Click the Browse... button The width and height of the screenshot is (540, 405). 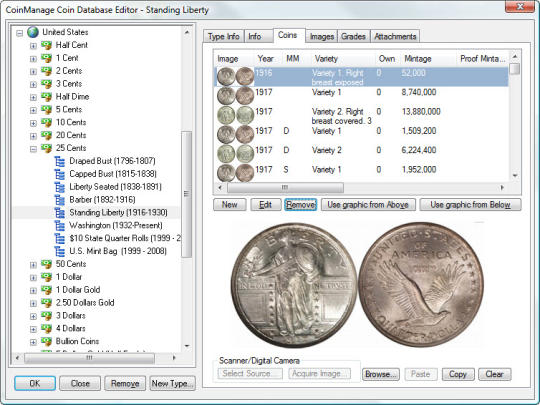[x=381, y=374]
